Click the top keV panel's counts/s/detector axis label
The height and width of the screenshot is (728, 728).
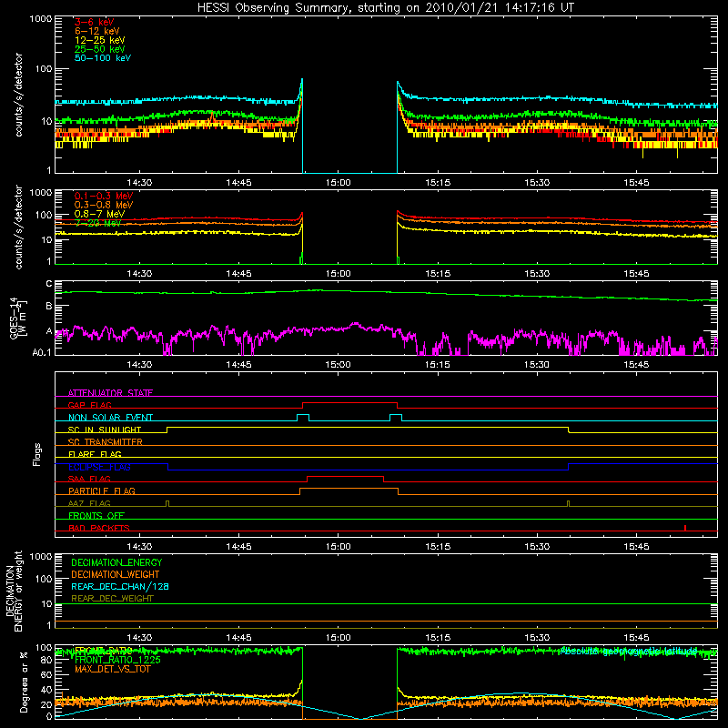coord(18,95)
